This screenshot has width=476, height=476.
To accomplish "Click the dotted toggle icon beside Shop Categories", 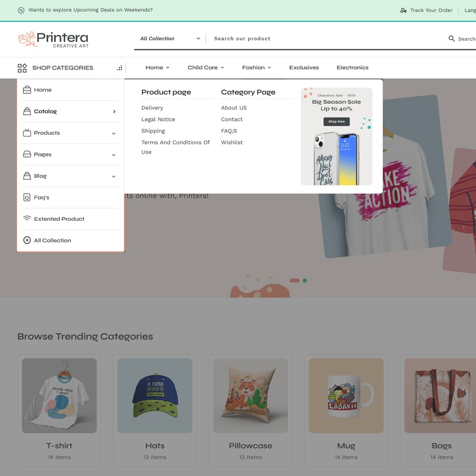I will [119, 68].
